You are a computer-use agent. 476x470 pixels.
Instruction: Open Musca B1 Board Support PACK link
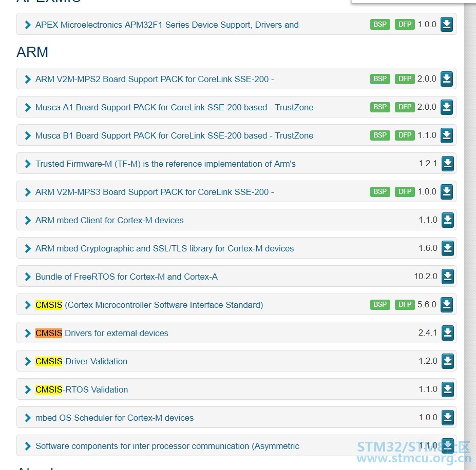pos(174,135)
